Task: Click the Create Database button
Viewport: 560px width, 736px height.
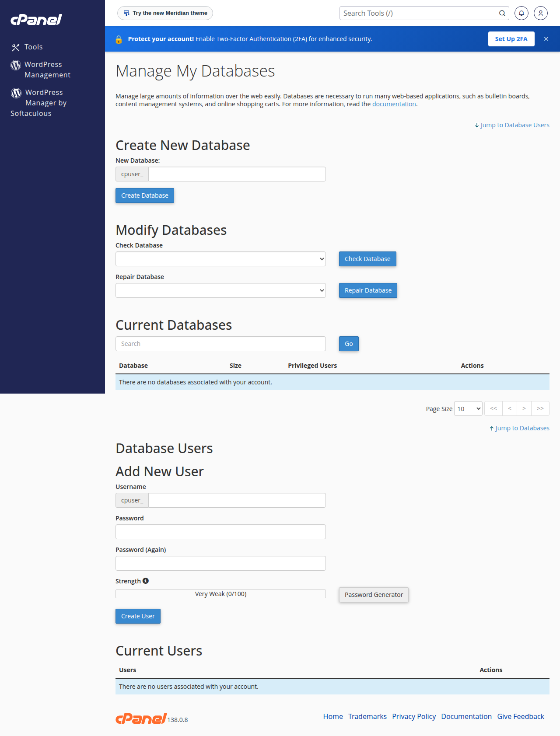Action: tap(145, 195)
